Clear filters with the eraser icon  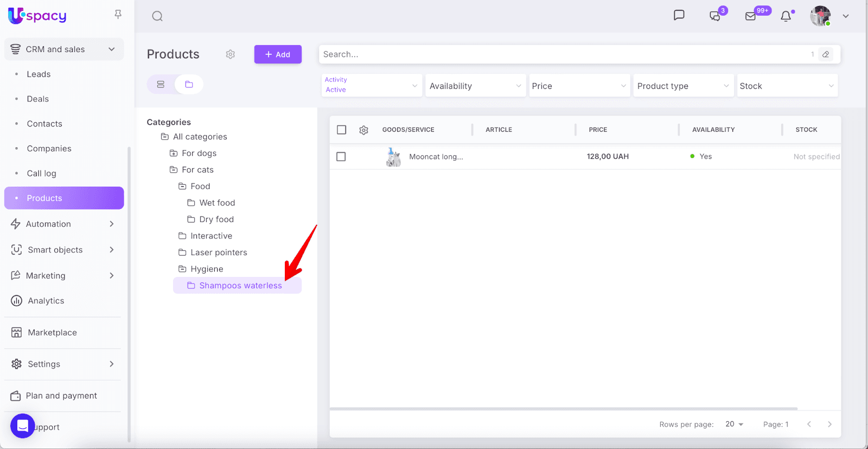click(826, 54)
